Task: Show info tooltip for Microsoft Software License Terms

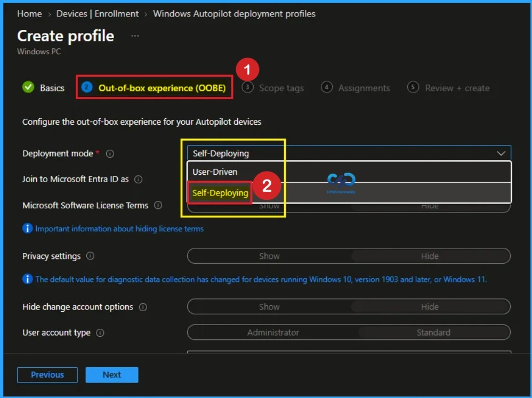Action: [x=158, y=205]
